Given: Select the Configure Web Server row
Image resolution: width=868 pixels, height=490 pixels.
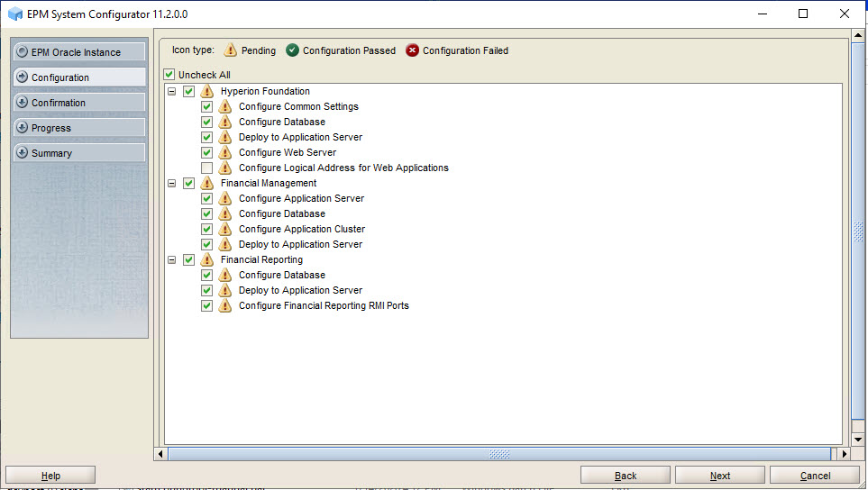Looking at the screenshot, I should tap(288, 152).
